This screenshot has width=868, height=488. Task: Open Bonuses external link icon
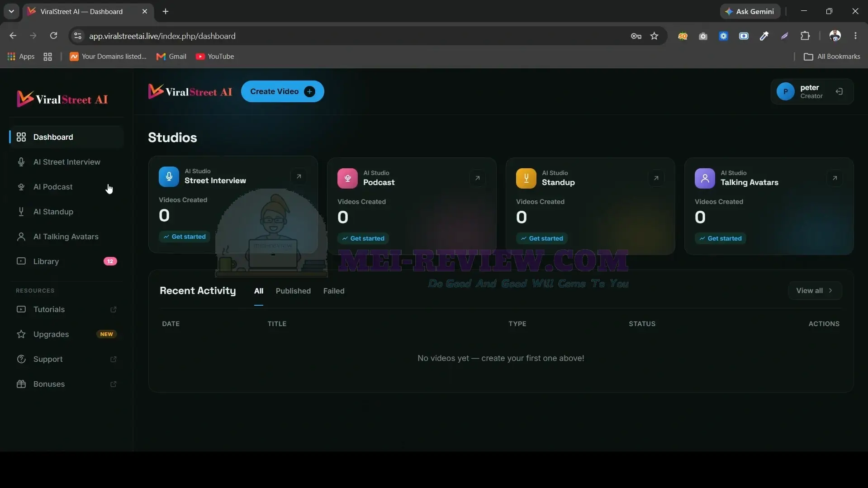(x=114, y=384)
